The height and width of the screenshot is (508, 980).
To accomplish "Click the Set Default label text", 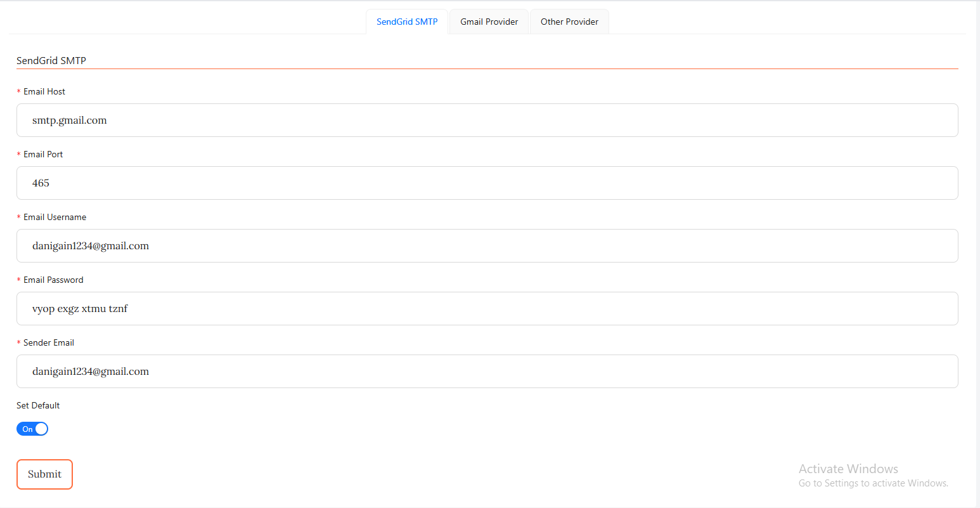I will coord(38,406).
